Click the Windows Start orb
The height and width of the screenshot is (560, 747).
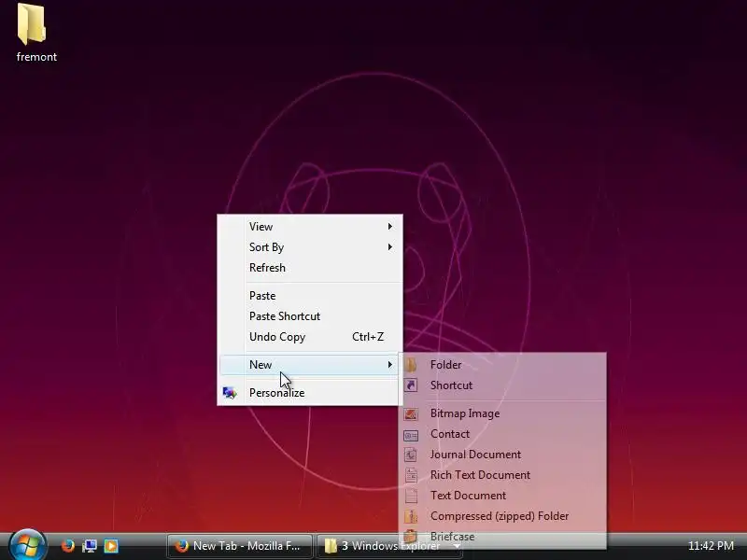coord(28,545)
